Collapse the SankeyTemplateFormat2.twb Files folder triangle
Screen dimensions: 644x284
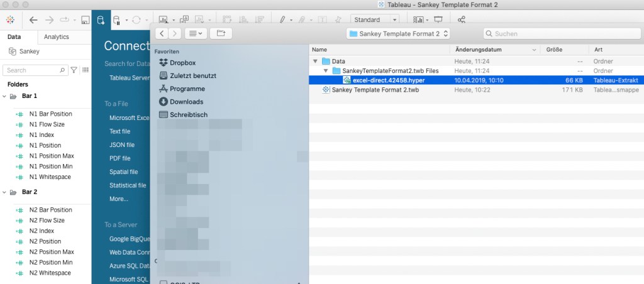click(x=326, y=71)
